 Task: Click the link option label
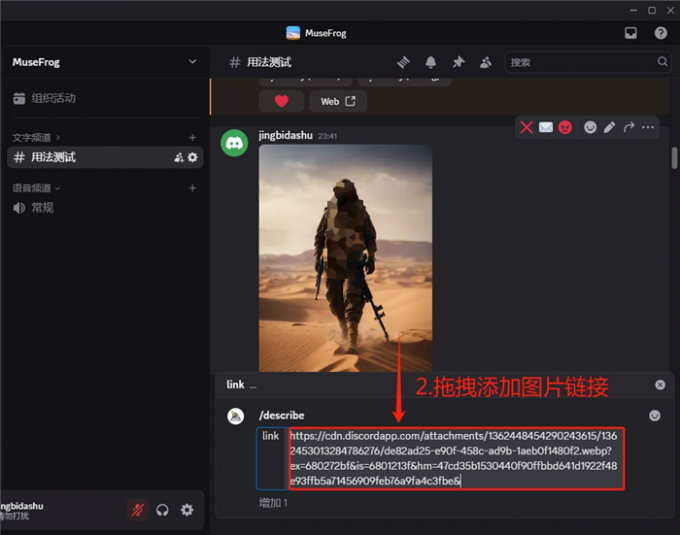coord(271,436)
